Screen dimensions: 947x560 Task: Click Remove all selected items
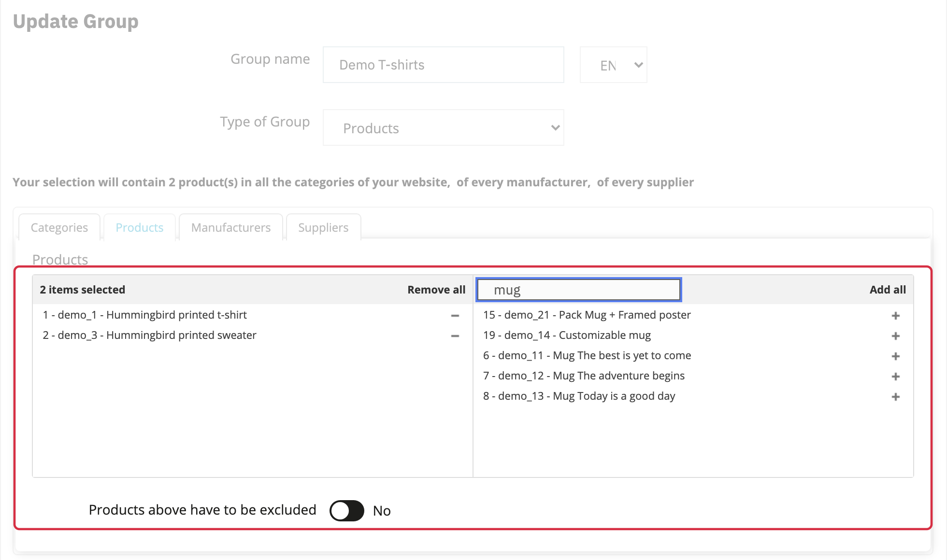(436, 290)
